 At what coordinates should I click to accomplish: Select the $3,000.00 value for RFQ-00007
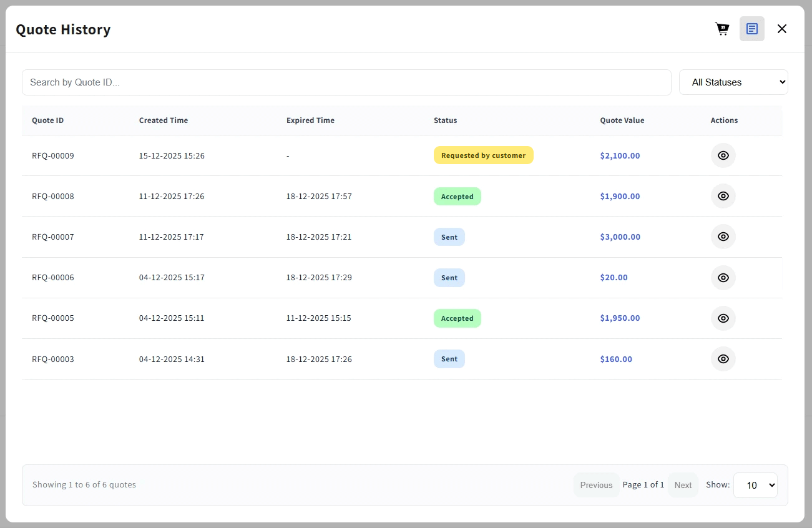620,237
